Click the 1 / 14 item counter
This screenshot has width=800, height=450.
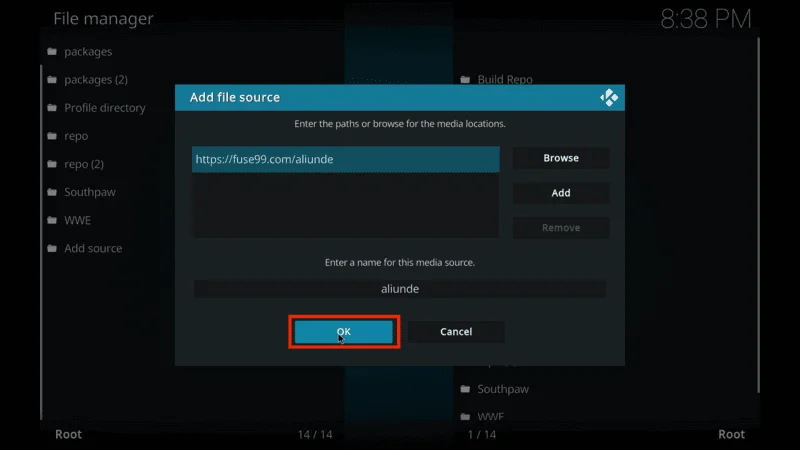(x=482, y=435)
